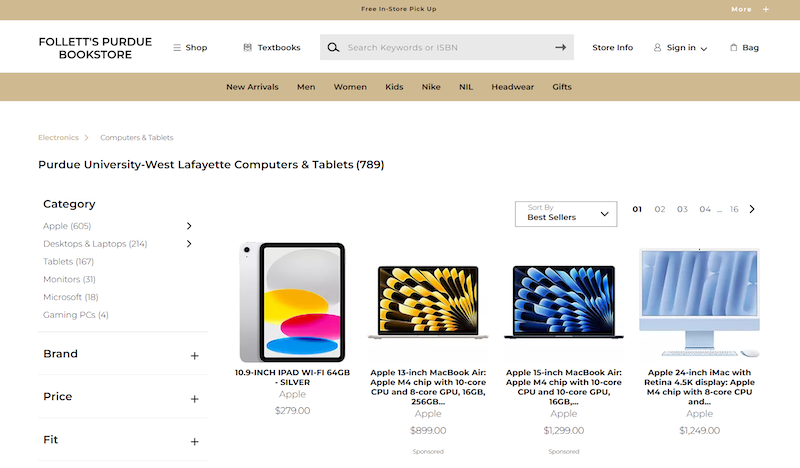Click the $899.00 MacBook Air price

click(x=428, y=431)
